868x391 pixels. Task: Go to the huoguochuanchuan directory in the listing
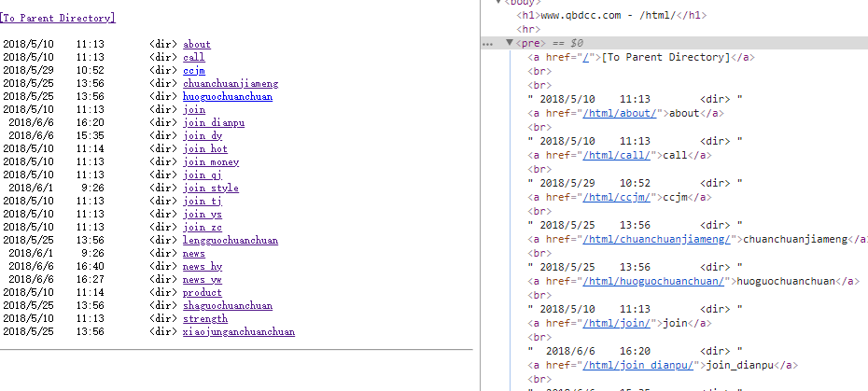228,96
